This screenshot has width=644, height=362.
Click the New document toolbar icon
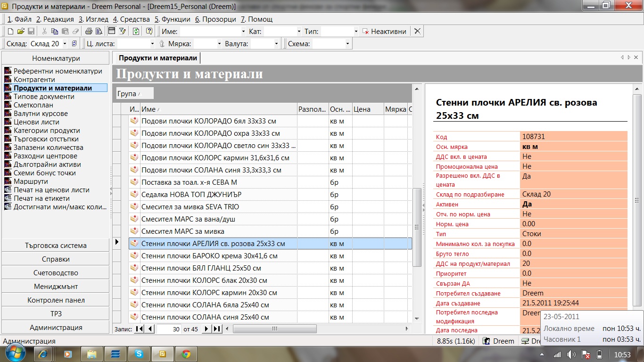click(10, 32)
